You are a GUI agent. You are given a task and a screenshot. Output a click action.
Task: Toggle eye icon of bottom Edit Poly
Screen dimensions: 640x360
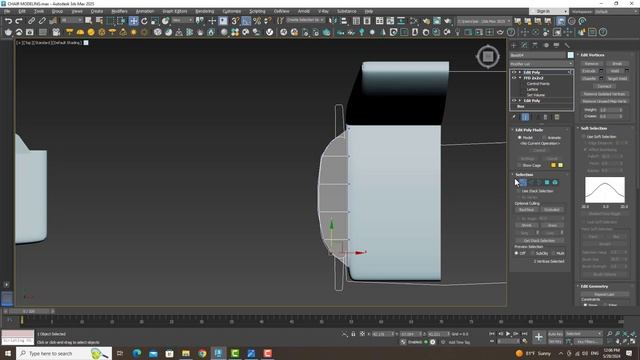point(514,100)
